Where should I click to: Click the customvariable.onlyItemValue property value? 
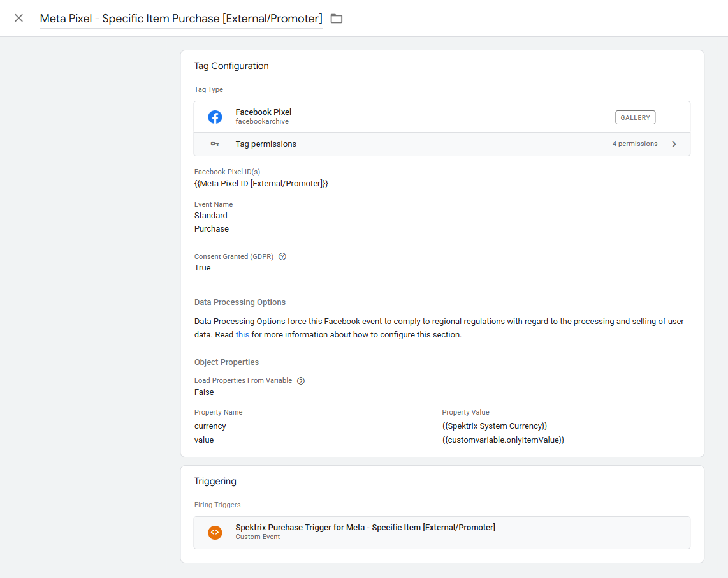click(x=503, y=440)
